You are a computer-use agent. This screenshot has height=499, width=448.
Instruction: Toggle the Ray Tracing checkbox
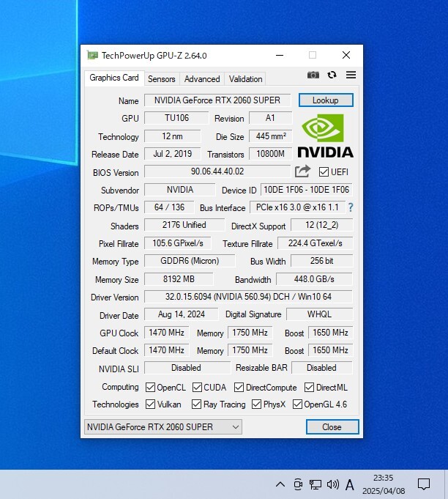[x=196, y=404]
